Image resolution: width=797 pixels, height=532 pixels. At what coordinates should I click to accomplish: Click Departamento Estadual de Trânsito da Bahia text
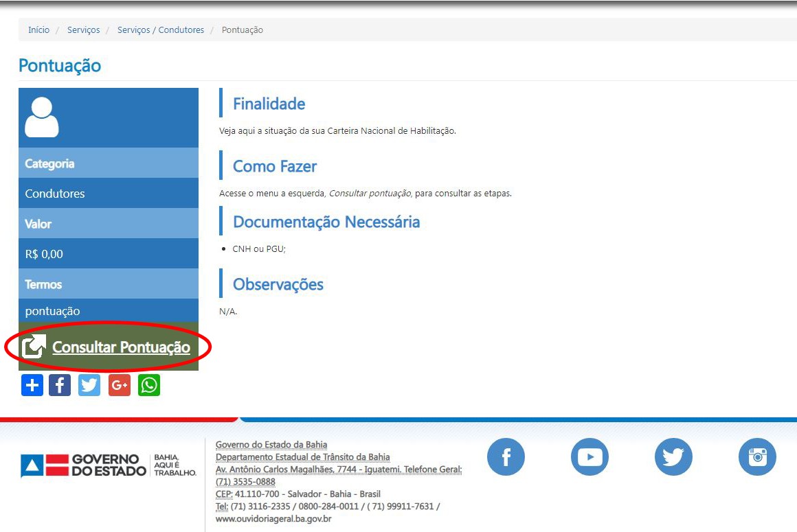click(303, 457)
